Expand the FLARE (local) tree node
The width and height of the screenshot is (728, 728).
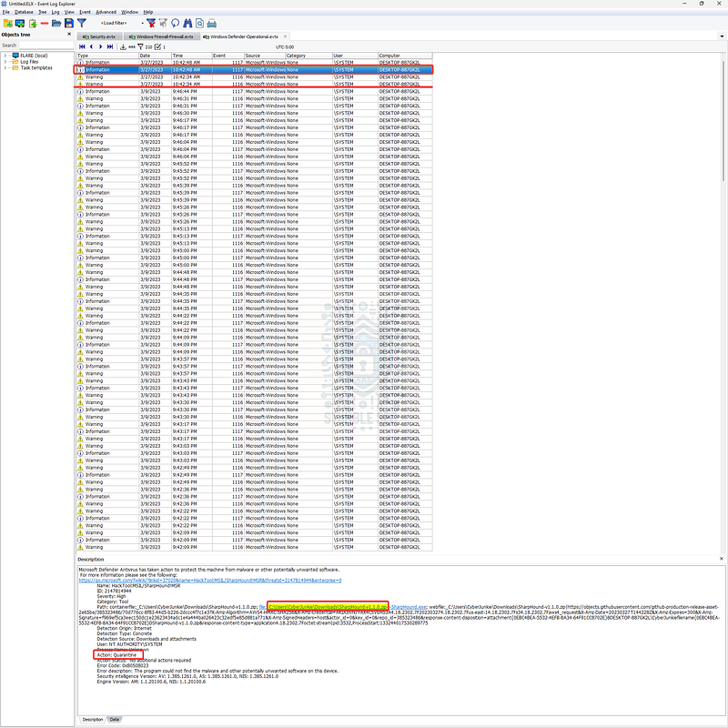pos(5,56)
